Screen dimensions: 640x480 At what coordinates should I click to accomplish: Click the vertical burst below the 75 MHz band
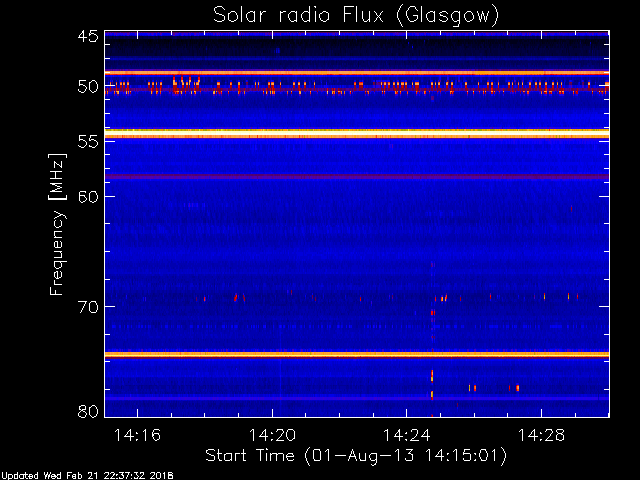(432, 384)
